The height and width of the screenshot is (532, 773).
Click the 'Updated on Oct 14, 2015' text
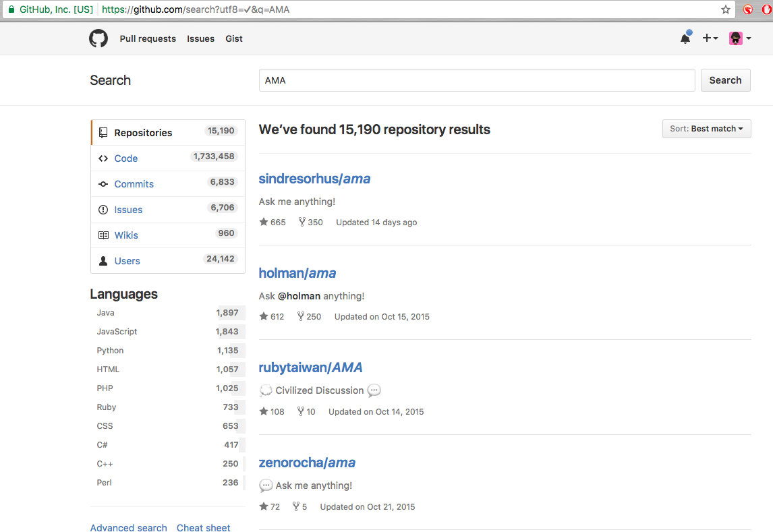(376, 412)
